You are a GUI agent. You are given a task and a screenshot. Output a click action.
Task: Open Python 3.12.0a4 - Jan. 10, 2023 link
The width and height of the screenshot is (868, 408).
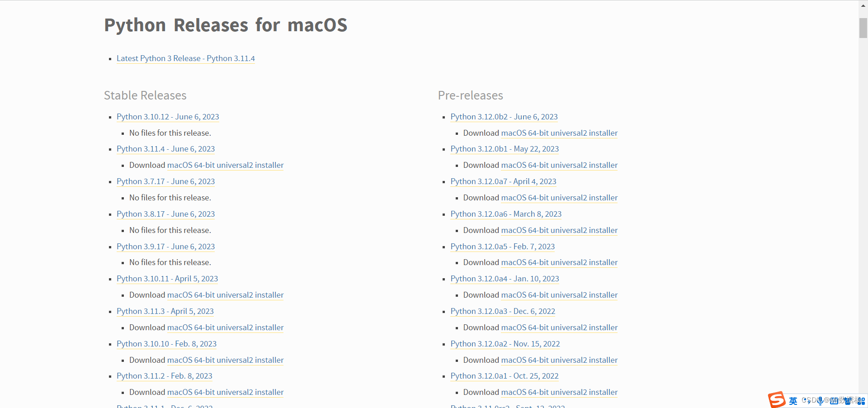[x=505, y=279]
